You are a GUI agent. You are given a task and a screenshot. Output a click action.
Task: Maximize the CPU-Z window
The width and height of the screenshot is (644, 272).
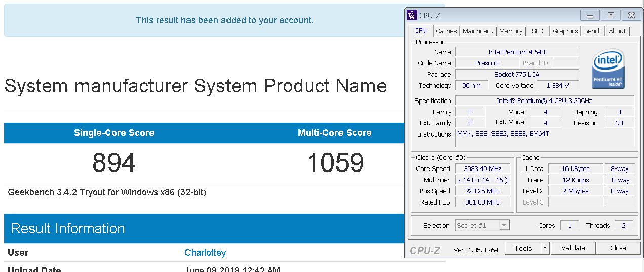click(x=611, y=15)
